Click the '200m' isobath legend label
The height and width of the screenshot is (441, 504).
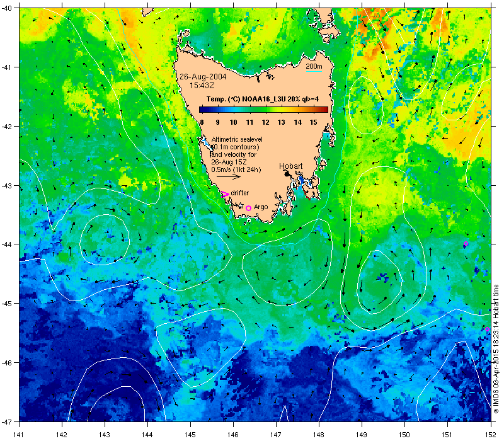pos(314,66)
